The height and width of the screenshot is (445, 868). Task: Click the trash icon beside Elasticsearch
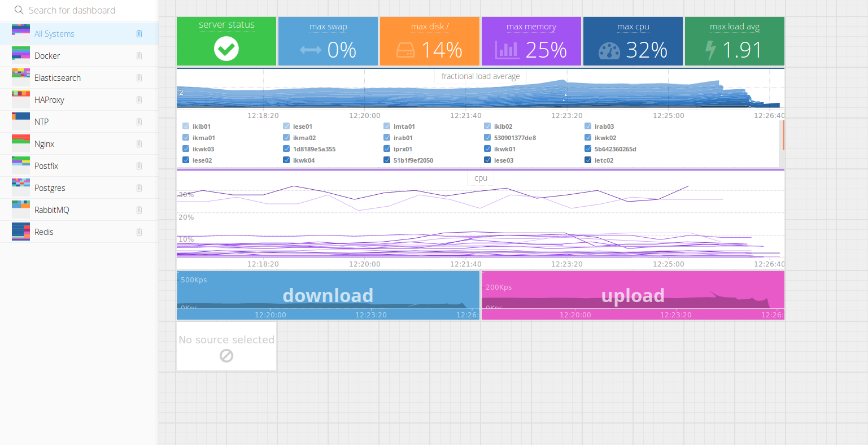139,78
